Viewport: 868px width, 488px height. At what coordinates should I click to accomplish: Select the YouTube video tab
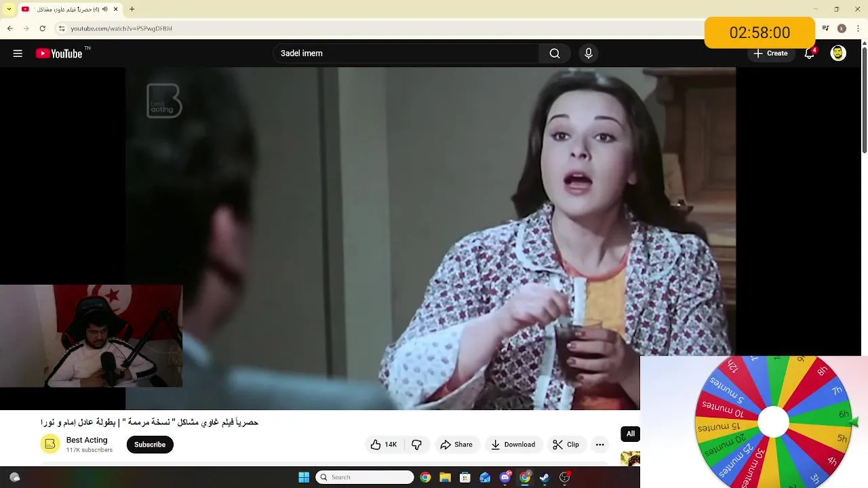[71, 9]
